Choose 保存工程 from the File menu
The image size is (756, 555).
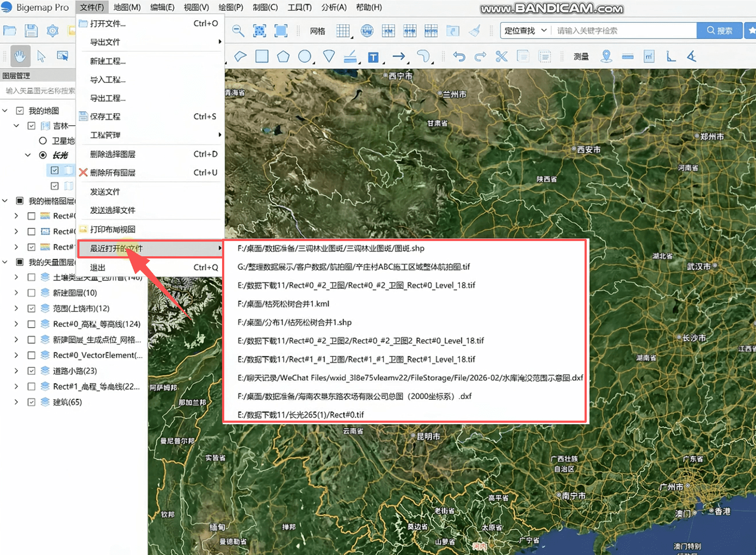pos(150,116)
